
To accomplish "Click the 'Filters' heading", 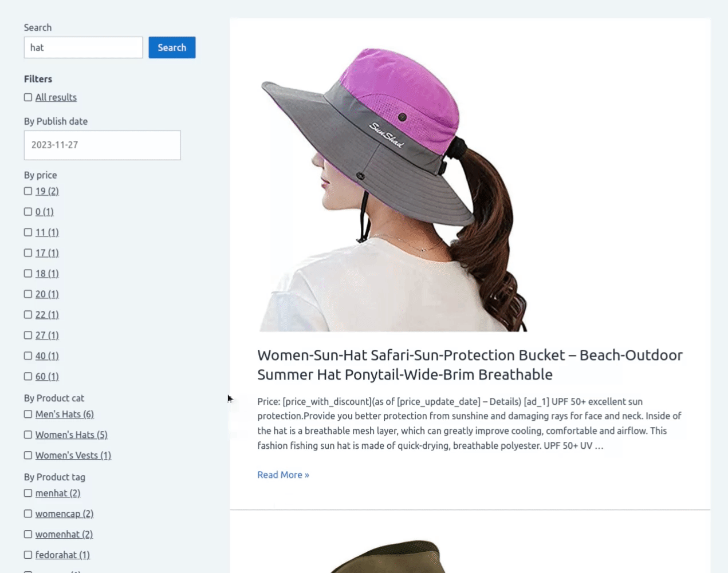I will [38, 79].
